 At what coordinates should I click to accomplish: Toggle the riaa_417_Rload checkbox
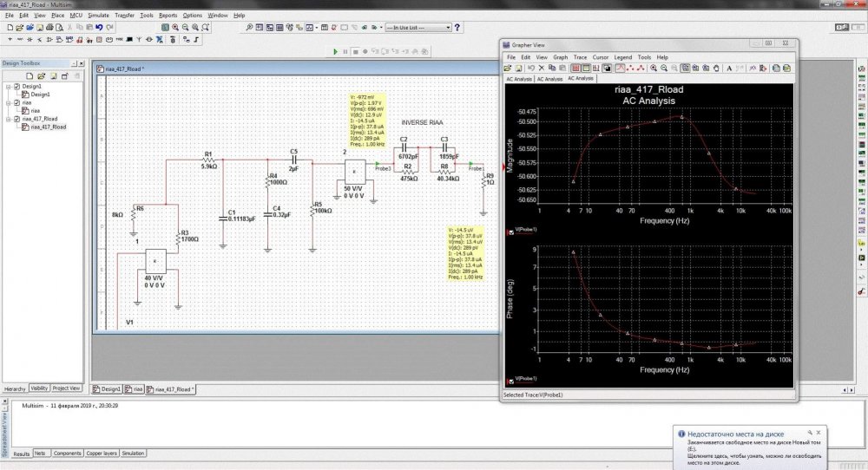16,119
